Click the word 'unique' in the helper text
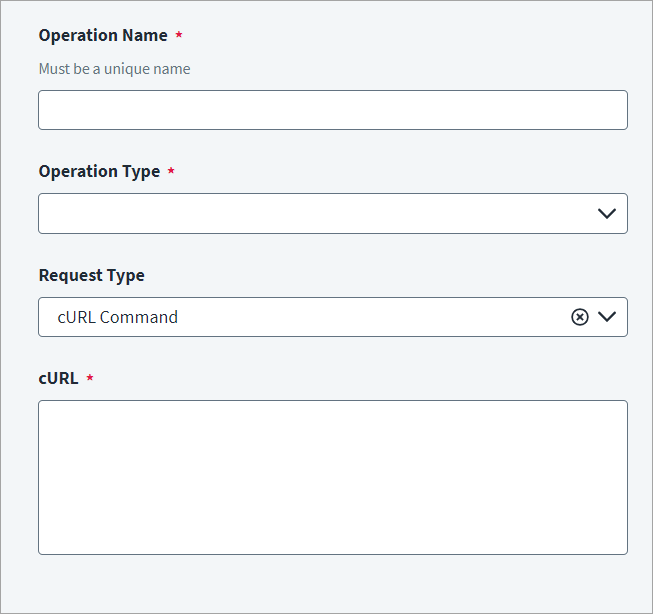This screenshot has height=614, width=653. [124, 70]
